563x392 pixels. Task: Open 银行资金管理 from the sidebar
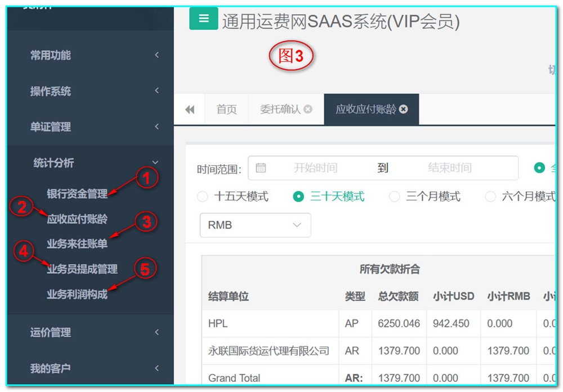(77, 194)
